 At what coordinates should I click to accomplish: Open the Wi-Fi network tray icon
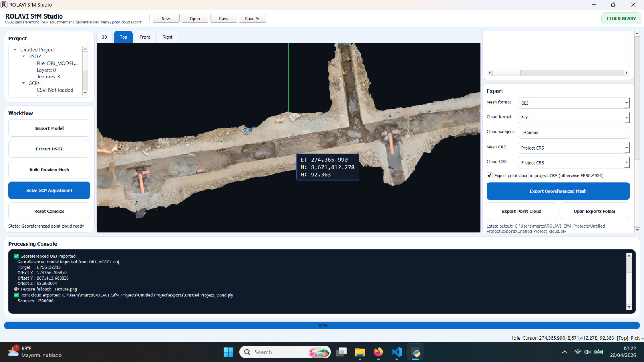coord(578,352)
